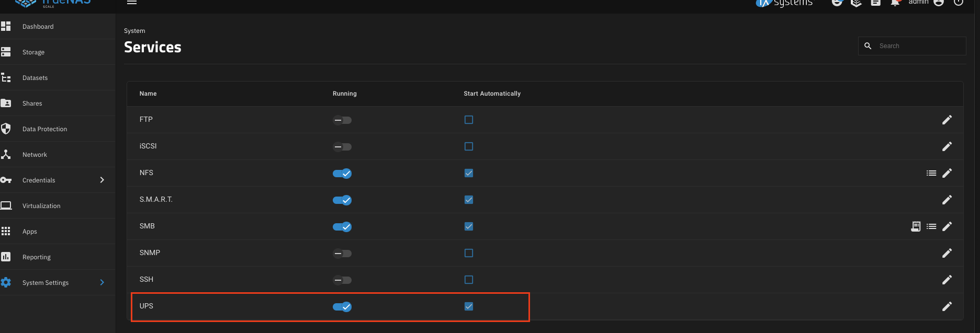Click the SMB service name
The width and height of the screenshot is (980, 333).
coord(147,226)
